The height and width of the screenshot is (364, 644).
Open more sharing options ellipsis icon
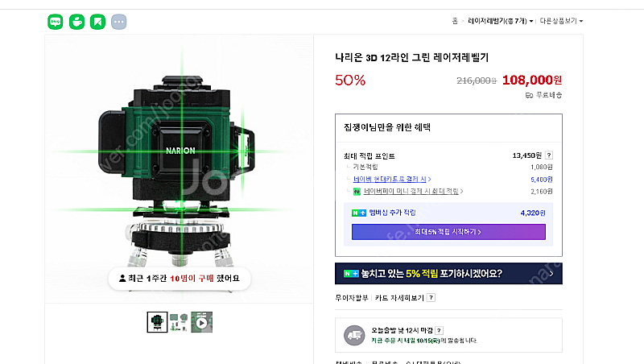119,22
